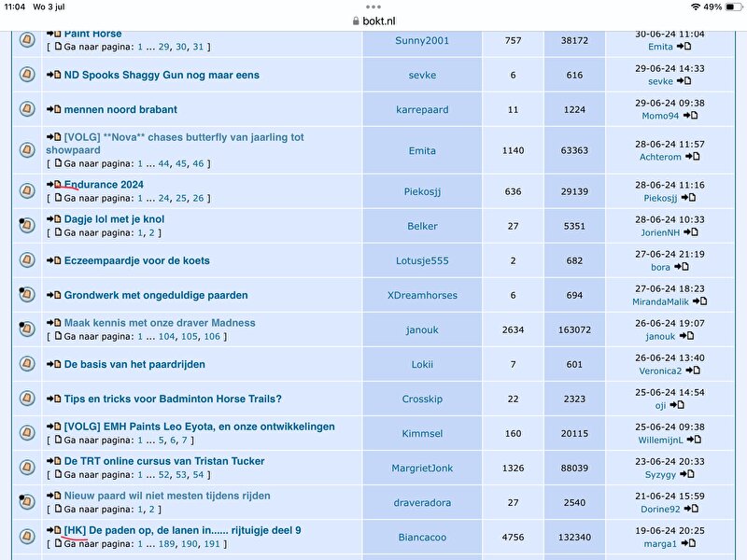Viewport: 747px width, 560px height.
Task: Go to page 2 of Dagje lol met je knol
Action: click(151, 232)
